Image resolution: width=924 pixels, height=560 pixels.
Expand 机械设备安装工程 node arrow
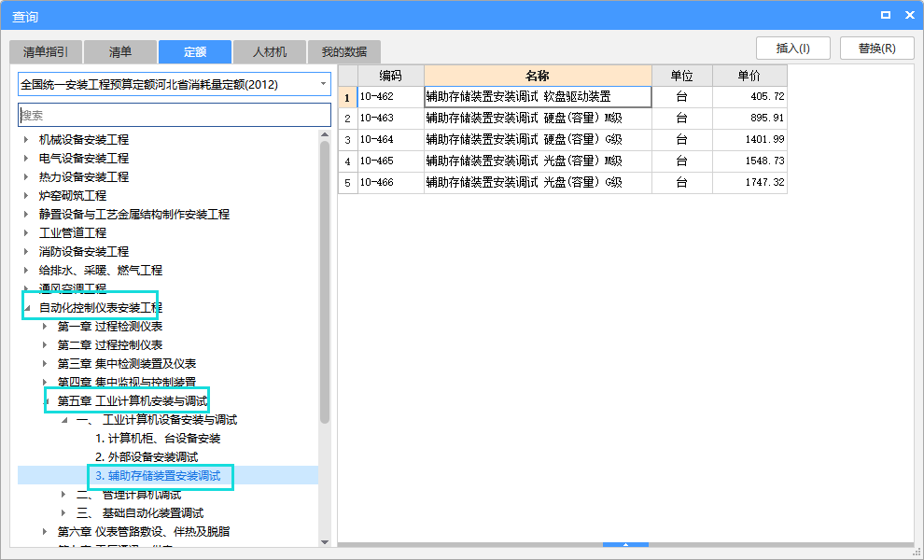(26, 140)
